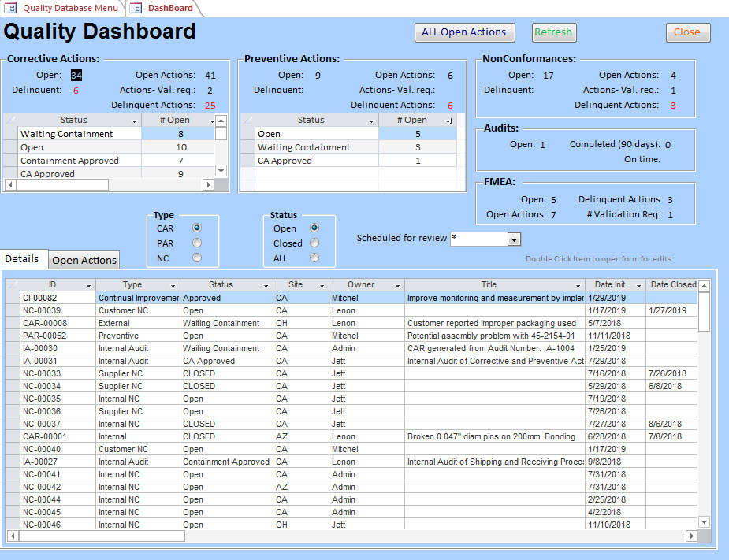Viewport: 729px width, 560px height.
Task: Open Preventive Actions # Open sort arrow
Action: pyautogui.click(x=449, y=121)
